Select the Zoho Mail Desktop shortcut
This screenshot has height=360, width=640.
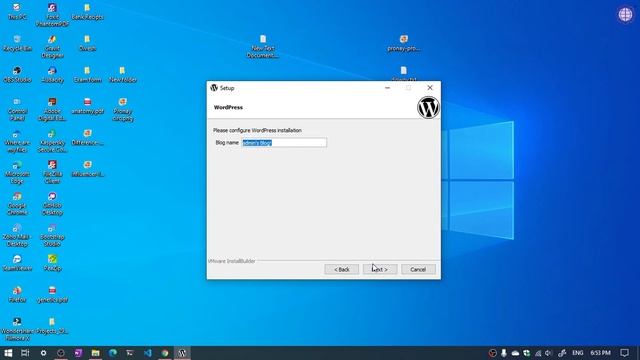pyautogui.click(x=17, y=235)
